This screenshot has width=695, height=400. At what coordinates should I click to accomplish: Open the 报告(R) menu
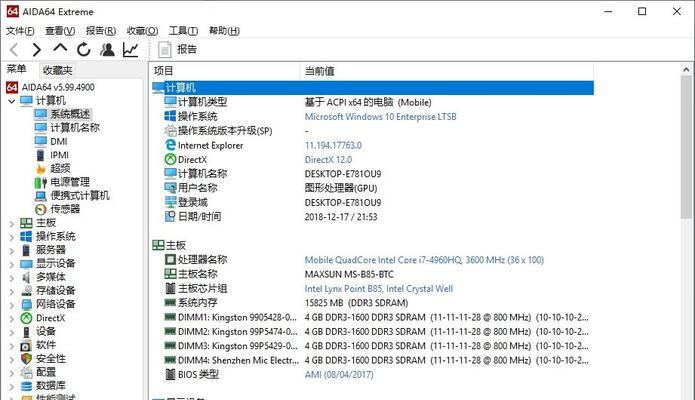101,31
